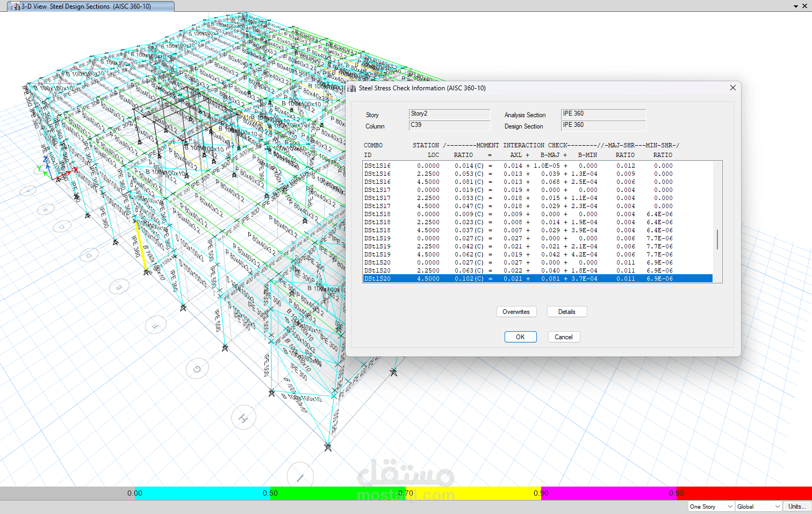The image size is (812, 514).
Task: Select row DSt1S17 with ratio 0.019(C)
Action: [x=538, y=190]
